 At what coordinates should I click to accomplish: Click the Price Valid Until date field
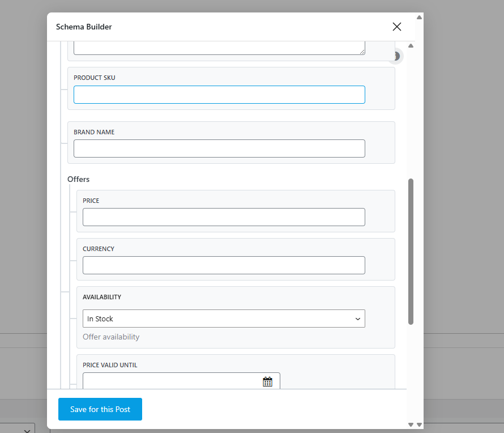[170, 381]
